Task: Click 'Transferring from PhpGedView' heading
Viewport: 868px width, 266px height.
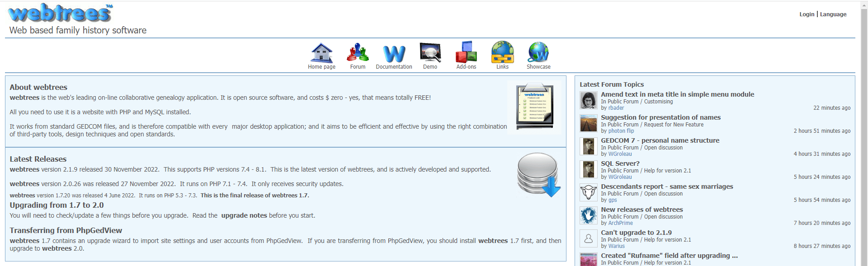Action: (x=66, y=230)
